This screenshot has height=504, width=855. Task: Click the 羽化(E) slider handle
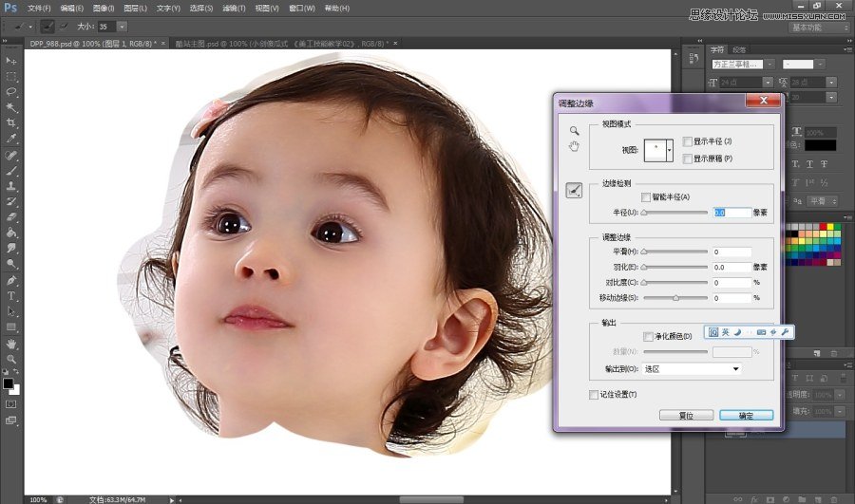[644, 267]
